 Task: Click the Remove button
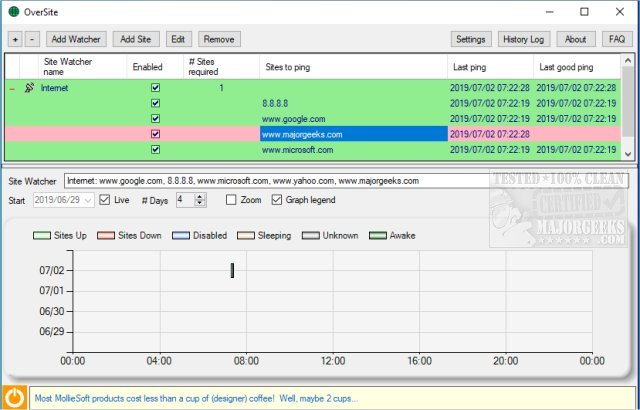click(x=219, y=40)
